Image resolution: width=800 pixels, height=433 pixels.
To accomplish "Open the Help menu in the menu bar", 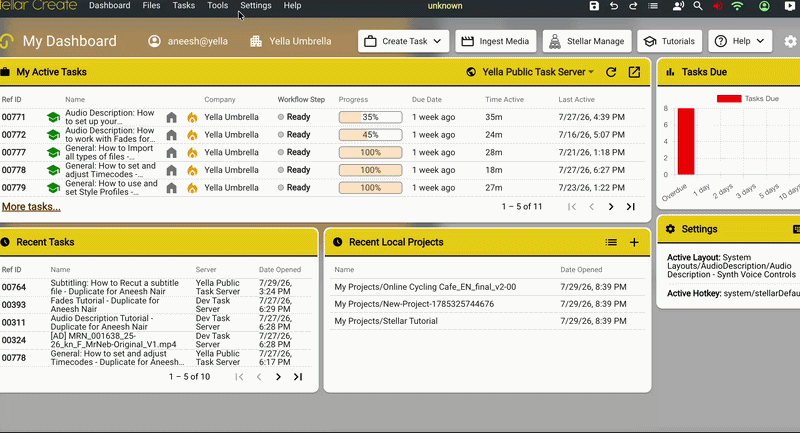I will tap(292, 6).
